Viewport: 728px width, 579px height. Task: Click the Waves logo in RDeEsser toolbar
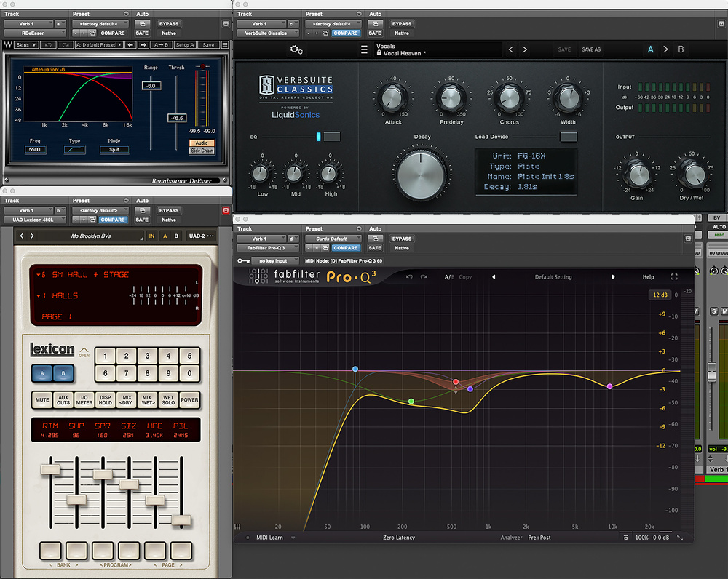pyautogui.click(x=8, y=45)
